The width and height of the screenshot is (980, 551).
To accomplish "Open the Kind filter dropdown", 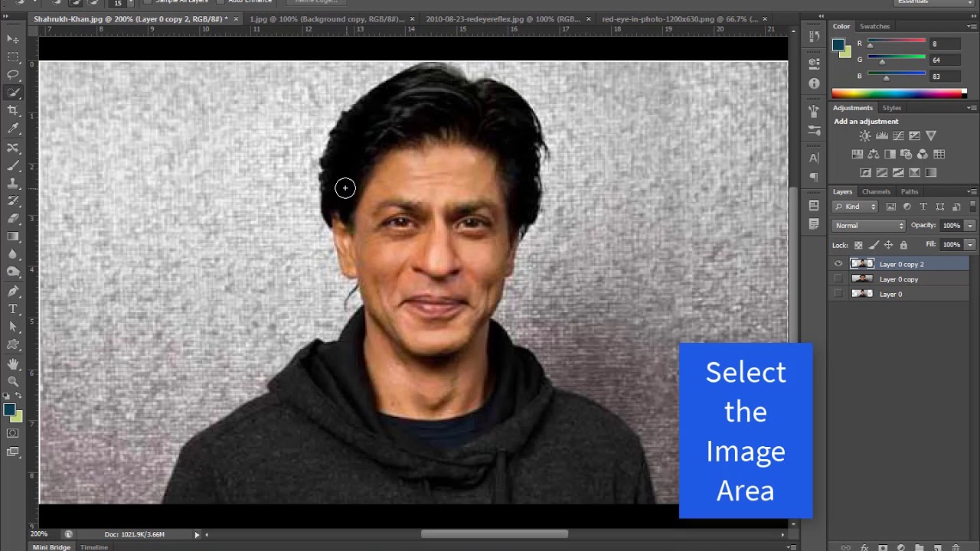I will click(x=856, y=207).
